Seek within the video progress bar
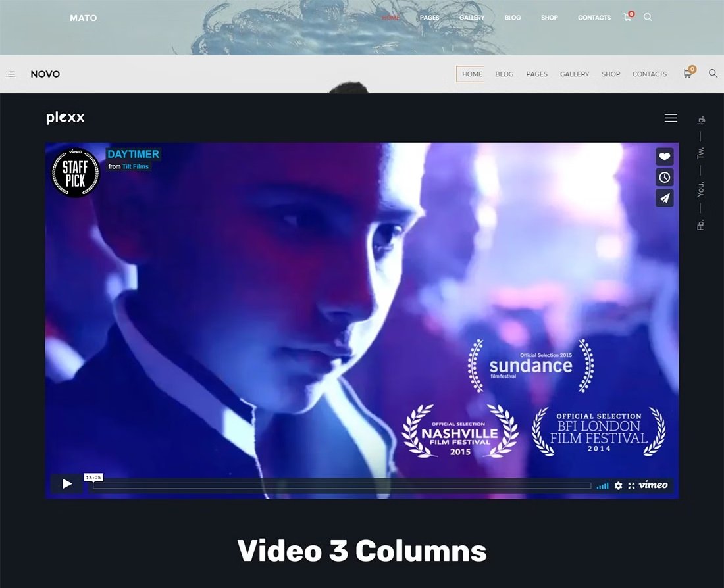This screenshot has height=588, width=724. click(x=342, y=485)
